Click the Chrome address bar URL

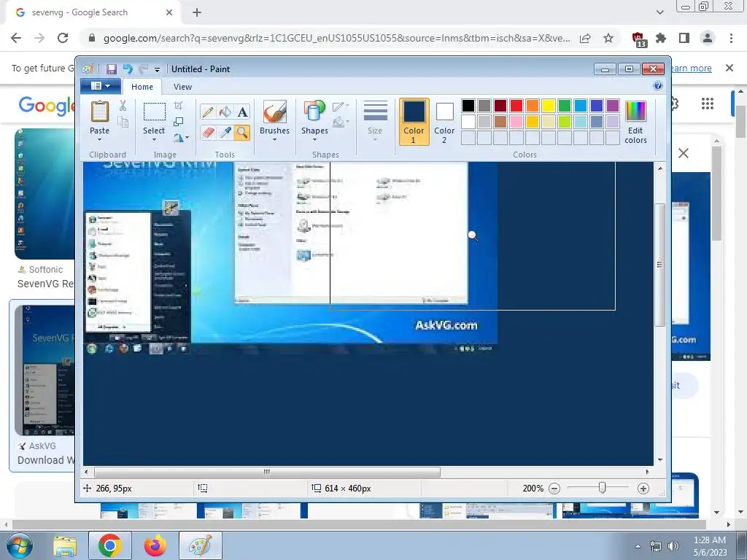[336, 38]
